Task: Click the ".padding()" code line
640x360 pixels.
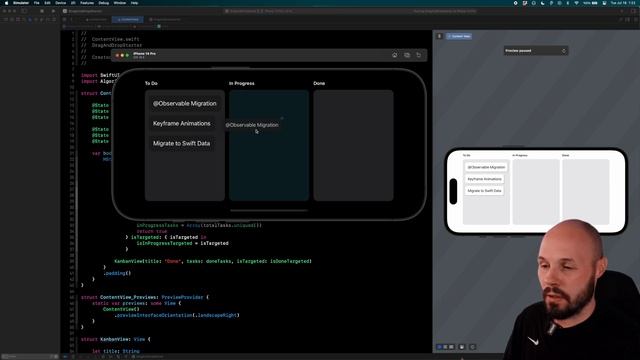Action: click(x=117, y=273)
